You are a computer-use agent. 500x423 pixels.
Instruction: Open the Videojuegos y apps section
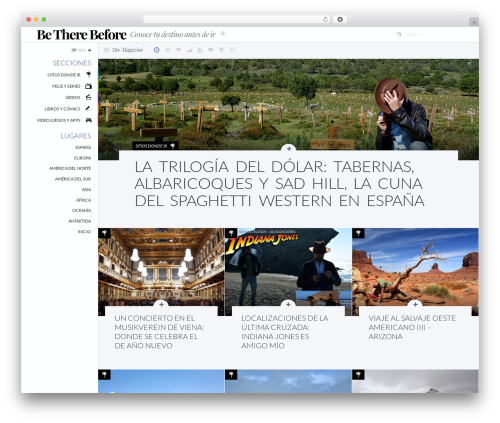pyautogui.click(x=59, y=120)
